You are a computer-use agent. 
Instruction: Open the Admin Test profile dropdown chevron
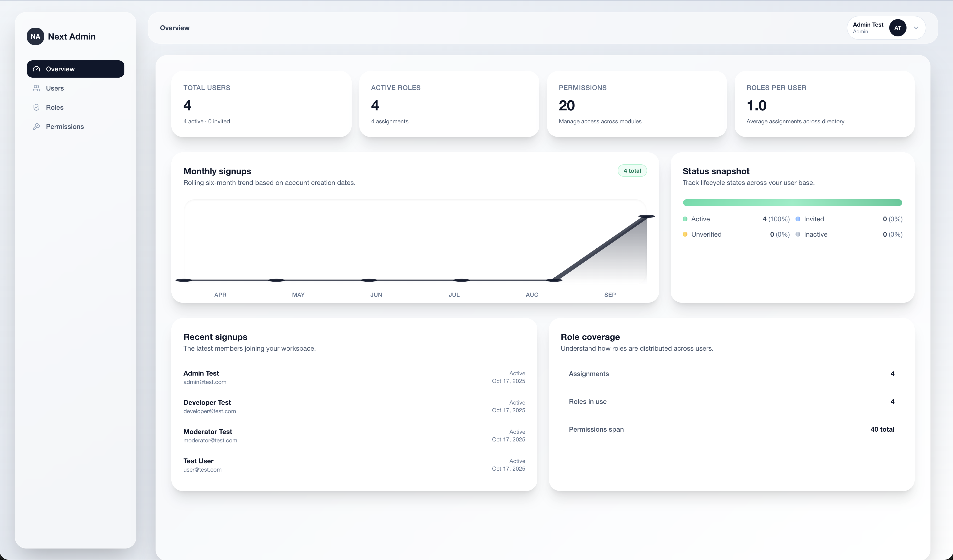916,28
